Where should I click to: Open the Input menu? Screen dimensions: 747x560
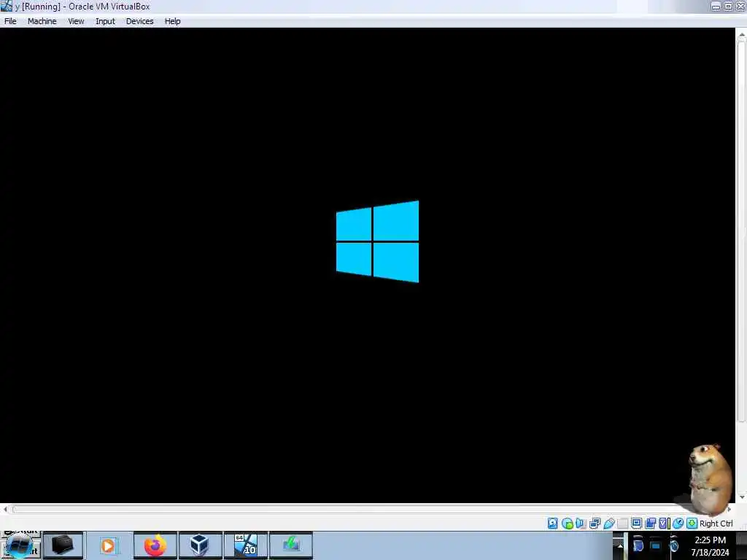[x=105, y=21]
